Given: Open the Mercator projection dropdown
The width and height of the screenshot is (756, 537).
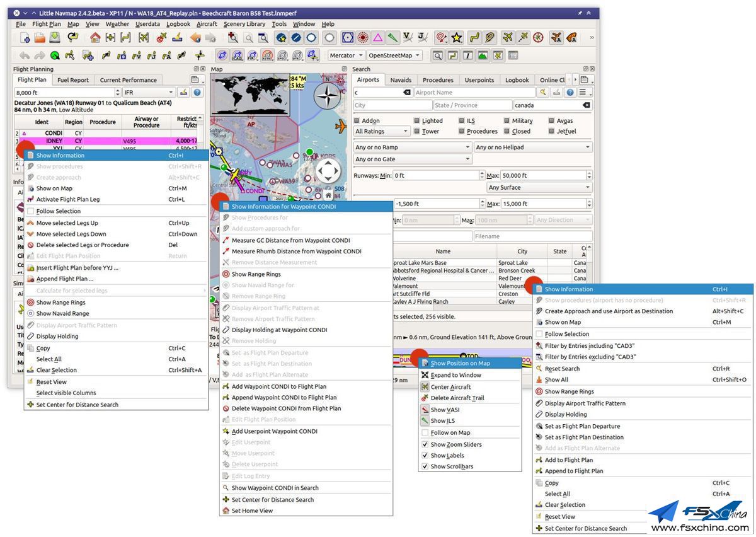Looking at the screenshot, I should pyautogui.click(x=346, y=55).
